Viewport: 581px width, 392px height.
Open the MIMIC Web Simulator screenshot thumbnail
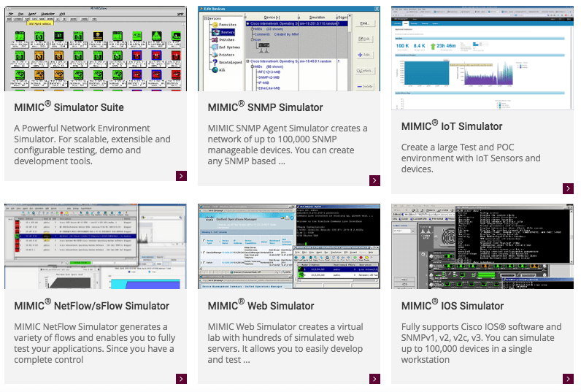pos(289,247)
